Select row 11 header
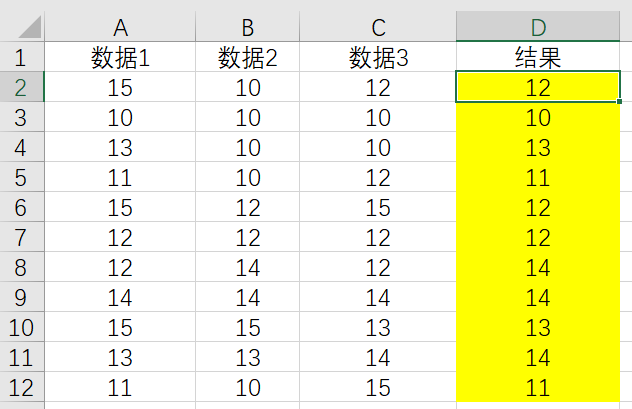 coord(22,357)
